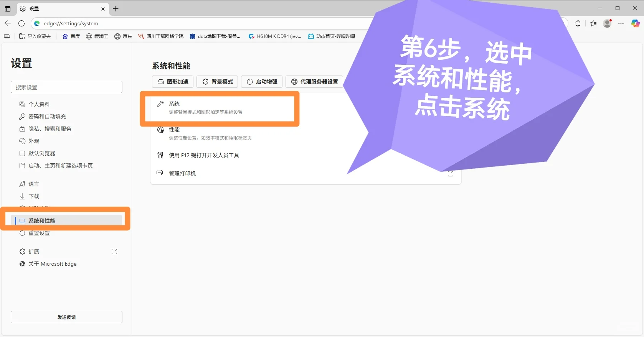Open the user profile avatar
This screenshot has height=337, width=644.
coord(607,23)
